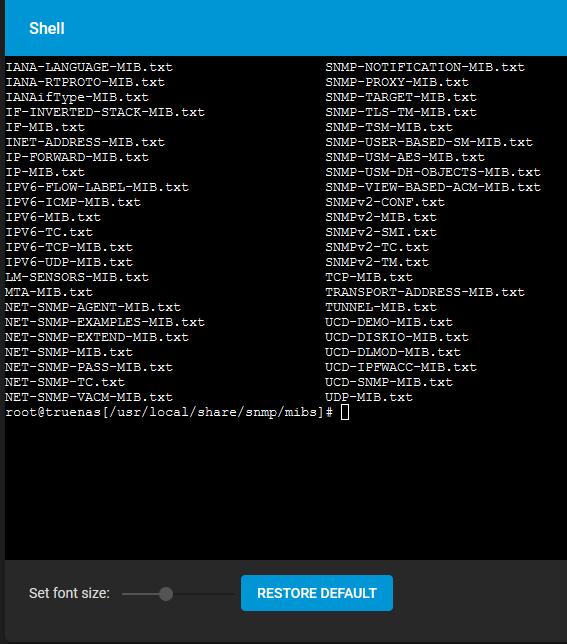Select IANA-LANGUAGE-MIB.txt in the listing
567x644 pixels.
click(89, 67)
